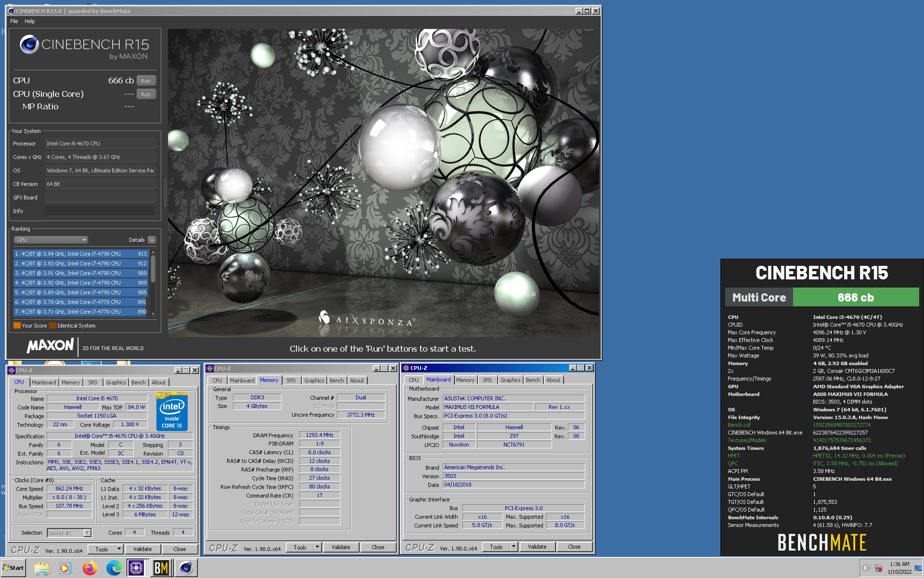Image resolution: width=924 pixels, height=578 pixels.
Task: Open Firefox from the taskbar
Action: 90,568
